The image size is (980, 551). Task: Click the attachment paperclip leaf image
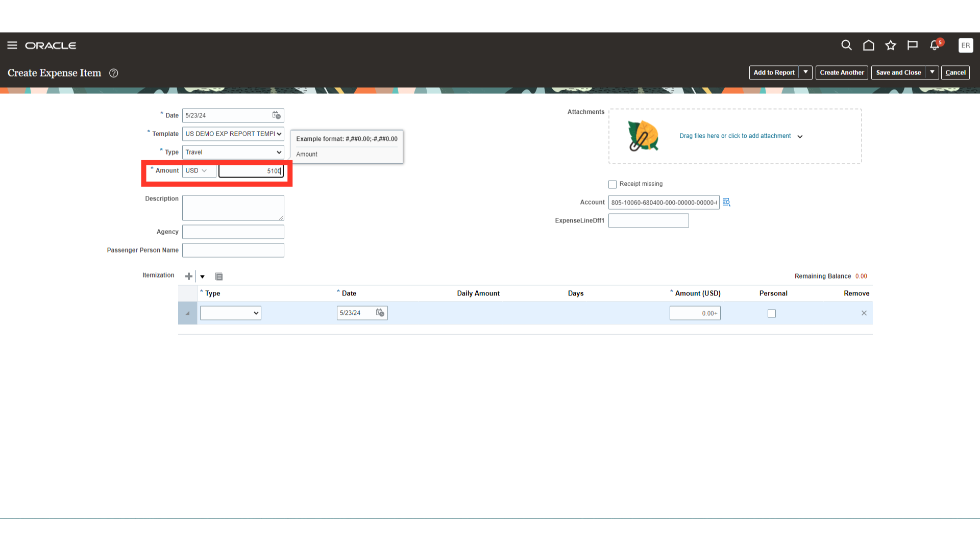pyautogui.click(x=643, y=136)
